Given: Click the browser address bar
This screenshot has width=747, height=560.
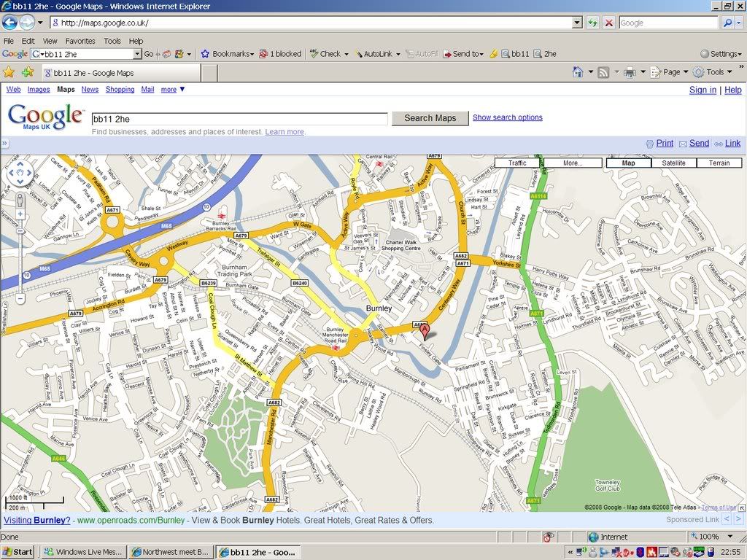Looking at the screenshot, I should pyautogui.click(x=312, y=23).
